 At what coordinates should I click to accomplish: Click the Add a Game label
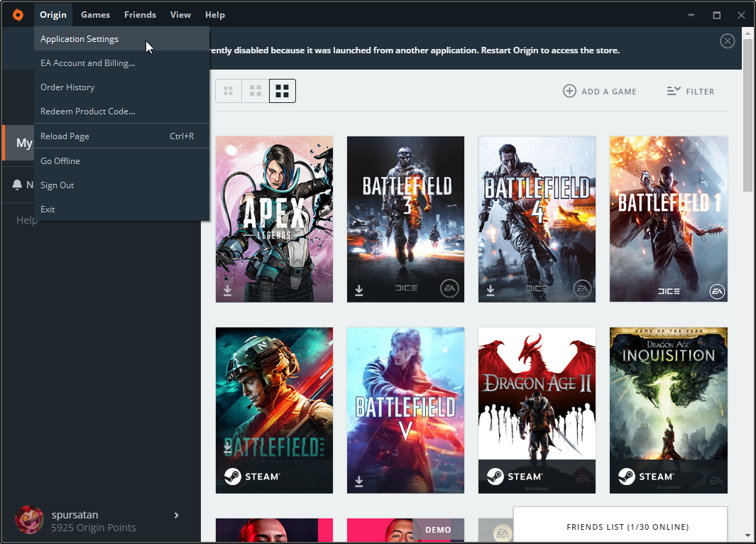coord(609,92)
